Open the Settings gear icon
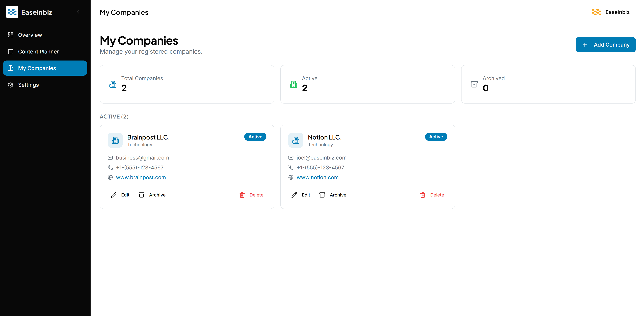Image resolution: width=644 pixels, height=316 pixels. pyautogui.click(x=11, y=85)
